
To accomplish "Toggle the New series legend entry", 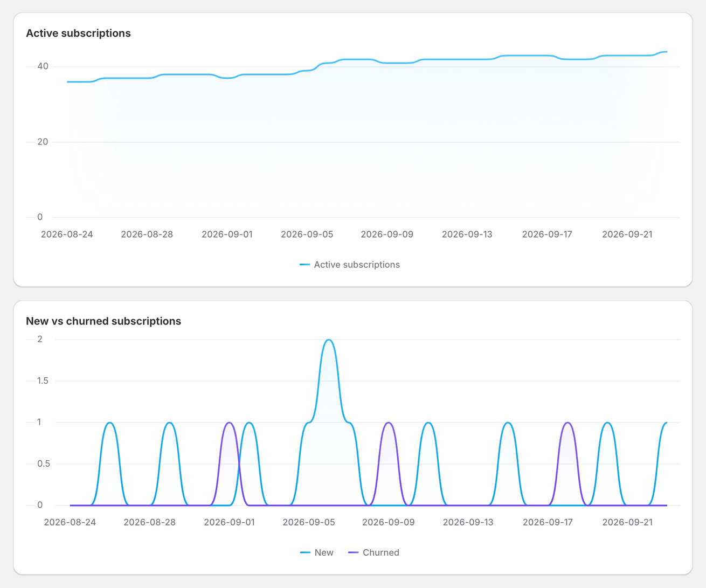I will (317, 552).
